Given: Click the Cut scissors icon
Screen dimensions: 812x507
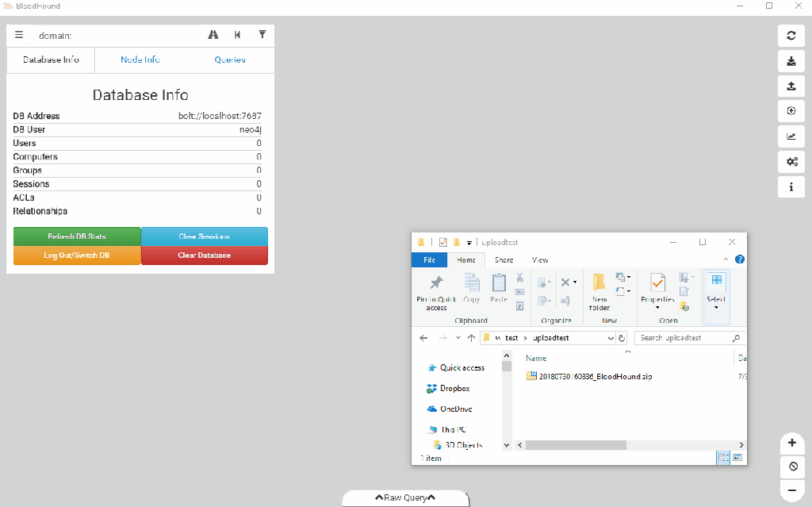Looking at the screenshot, I should click(x=520, y=278).
